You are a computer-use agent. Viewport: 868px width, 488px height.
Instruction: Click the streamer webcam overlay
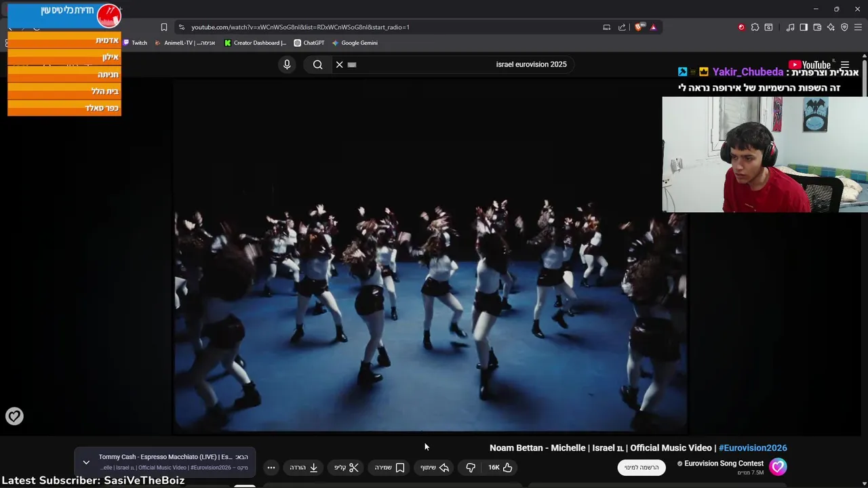pos(765,155)
